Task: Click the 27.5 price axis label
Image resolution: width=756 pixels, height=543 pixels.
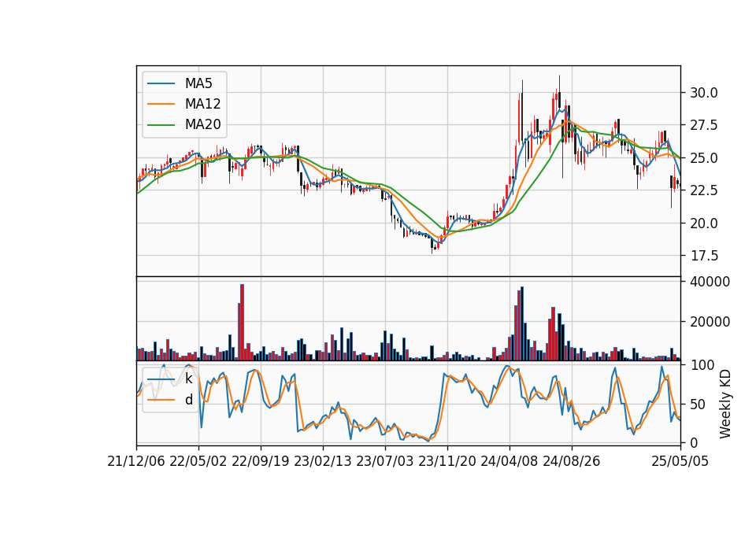Action: coord(704,125)
